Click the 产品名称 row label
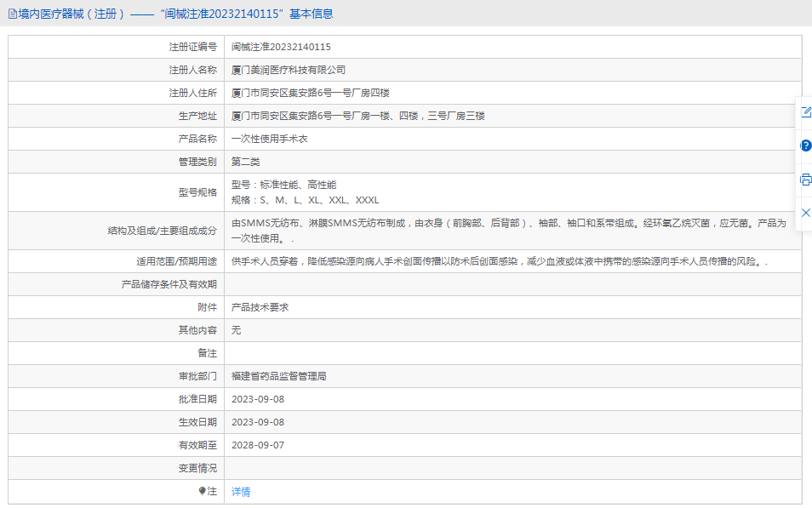The image size is (812, 508). [x=197, y=139]
